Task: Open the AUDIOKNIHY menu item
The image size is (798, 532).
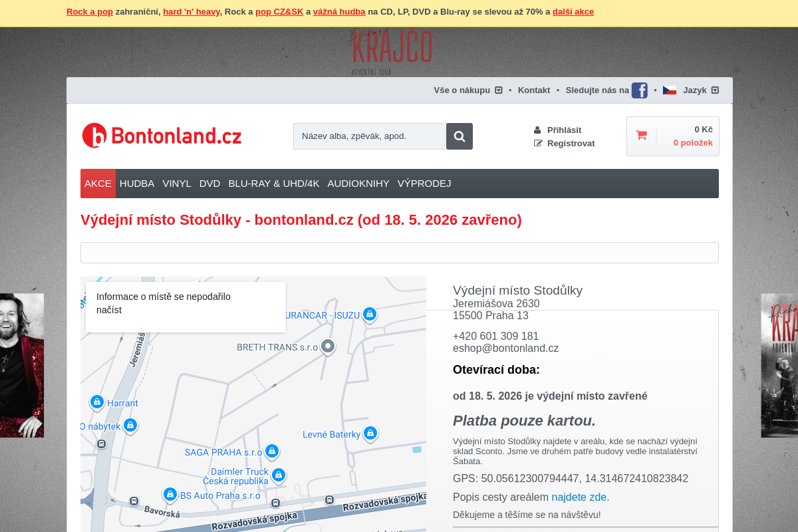Action: tap(358, 184)
